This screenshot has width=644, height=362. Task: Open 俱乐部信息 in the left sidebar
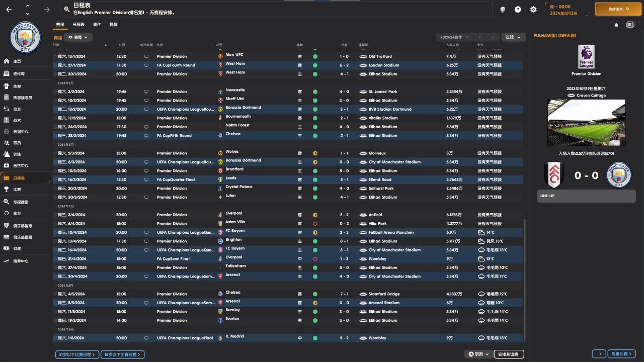coord(25,226)
